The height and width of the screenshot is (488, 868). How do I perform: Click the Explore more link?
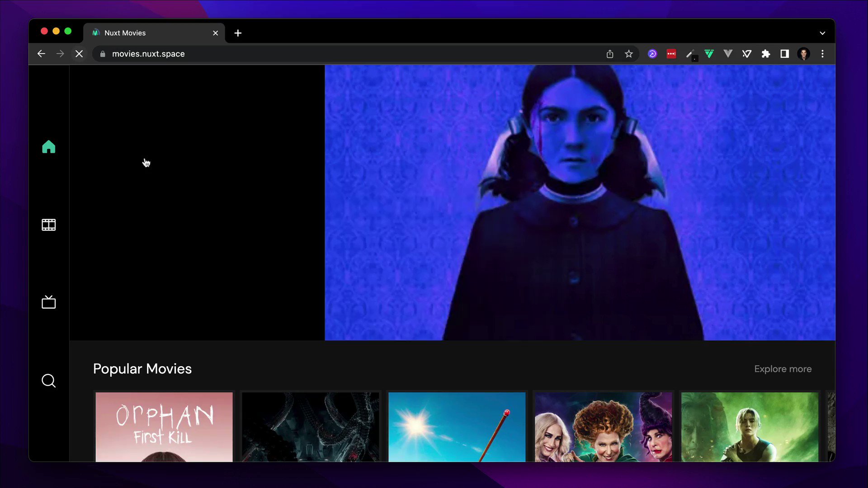[x=783, y=369]
